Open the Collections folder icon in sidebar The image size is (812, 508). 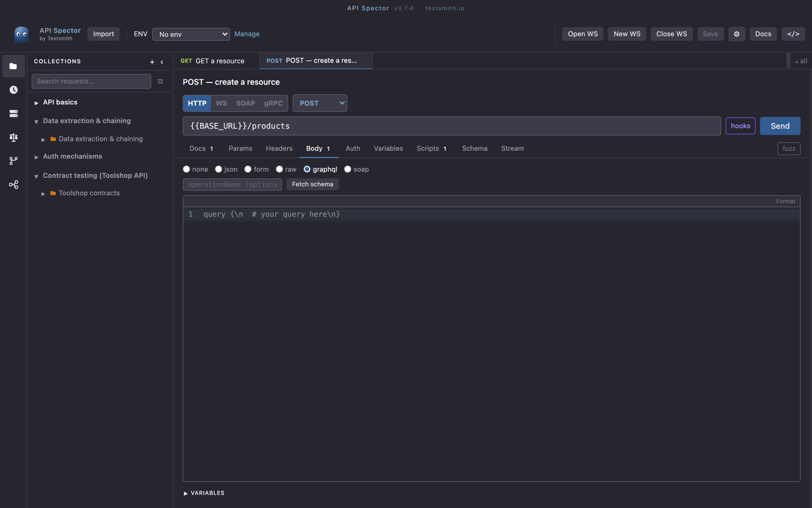click(x=13, y=66)
